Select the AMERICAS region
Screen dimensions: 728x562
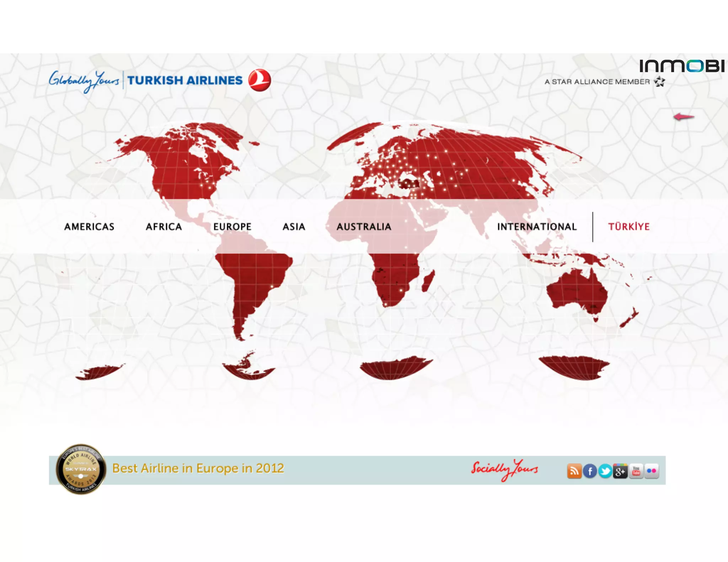pos(89,227)
